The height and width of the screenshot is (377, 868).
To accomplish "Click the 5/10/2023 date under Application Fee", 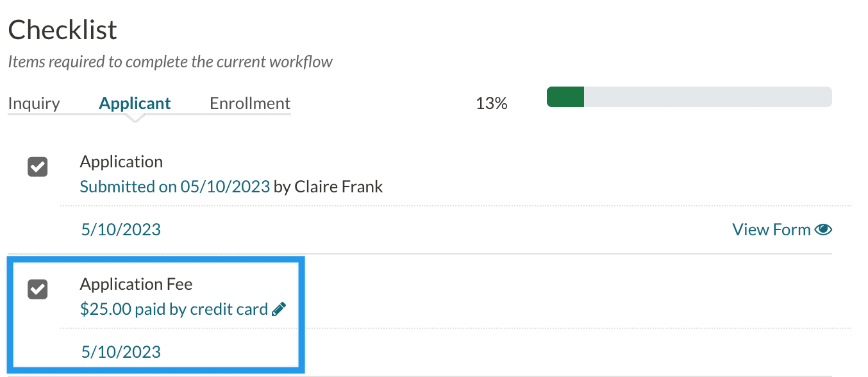I will [121, 351].
